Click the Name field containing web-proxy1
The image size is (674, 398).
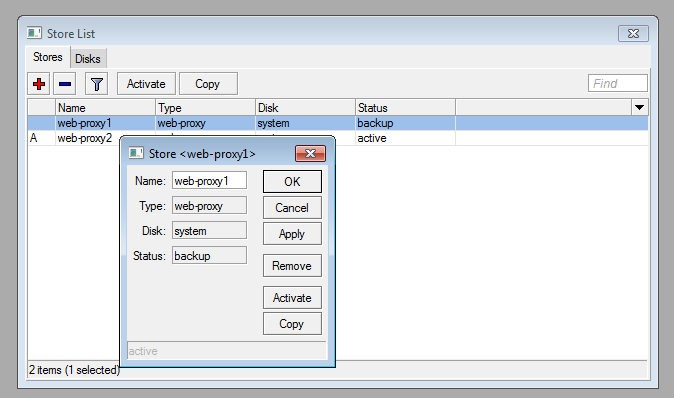tap(209, 181)
